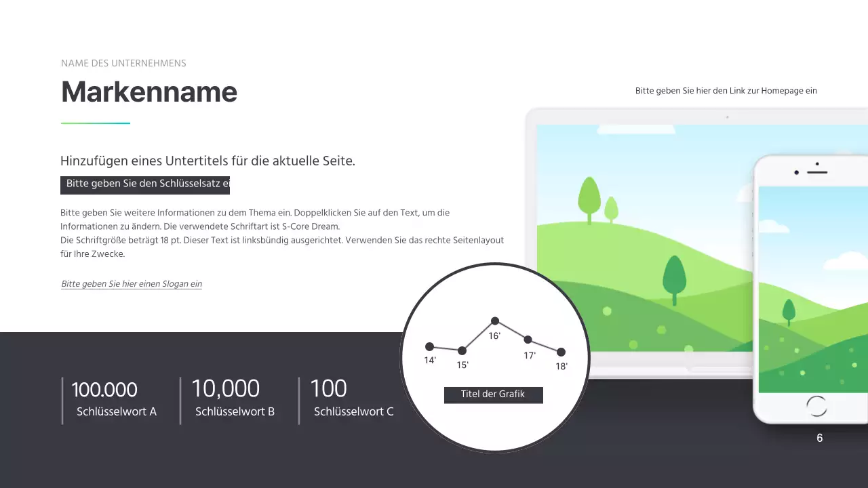Click the homepage link placeholder text
Image resolution: width=868 pixels, height=488 pixels.
[x=726, y=90]
